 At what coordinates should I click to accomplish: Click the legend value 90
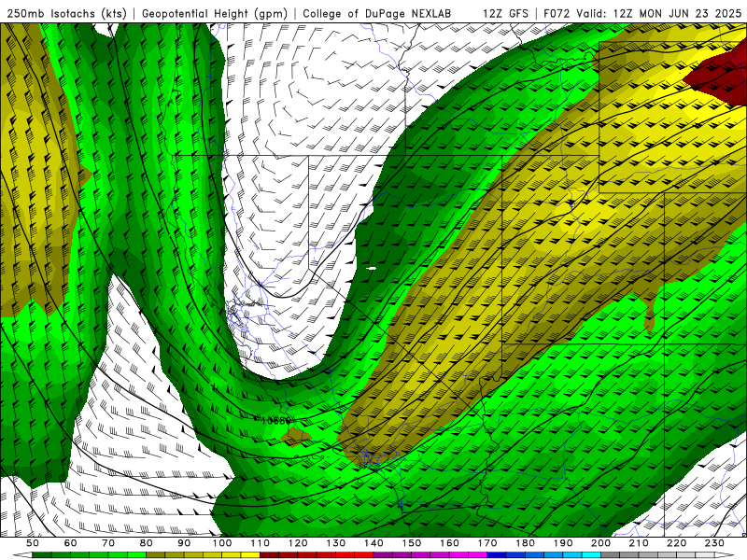(x=184, y=543)
